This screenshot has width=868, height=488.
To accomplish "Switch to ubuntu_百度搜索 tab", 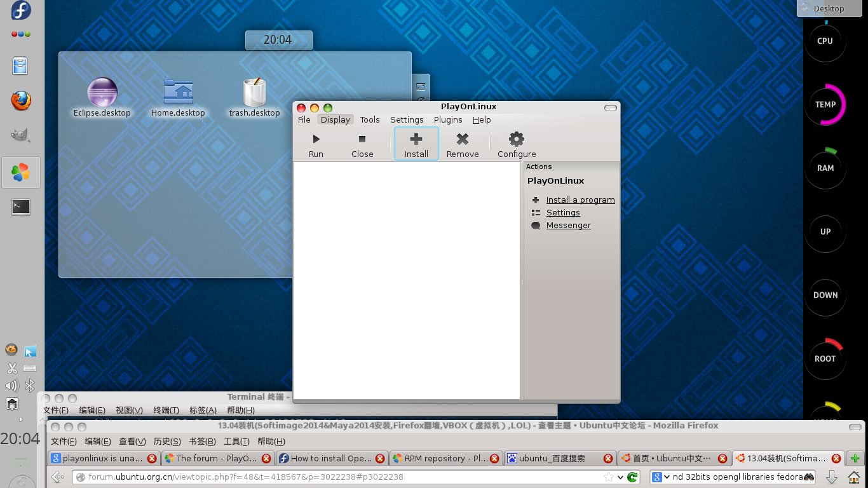I will (x=559, y=458).
